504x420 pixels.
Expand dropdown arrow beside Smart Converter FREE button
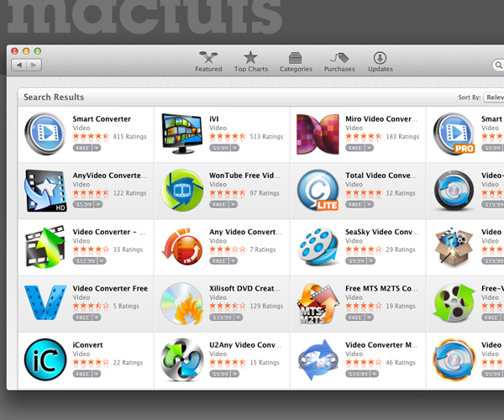click(x=97, y=148)
